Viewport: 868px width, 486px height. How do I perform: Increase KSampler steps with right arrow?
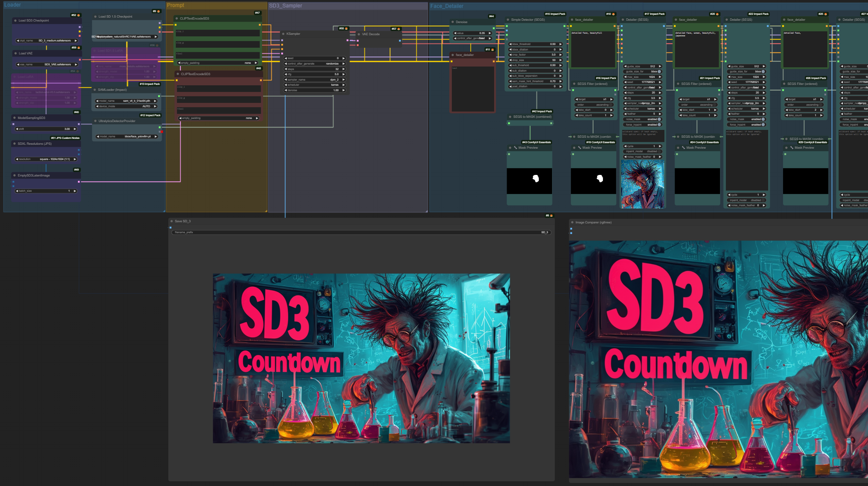(x=344, y=69)
